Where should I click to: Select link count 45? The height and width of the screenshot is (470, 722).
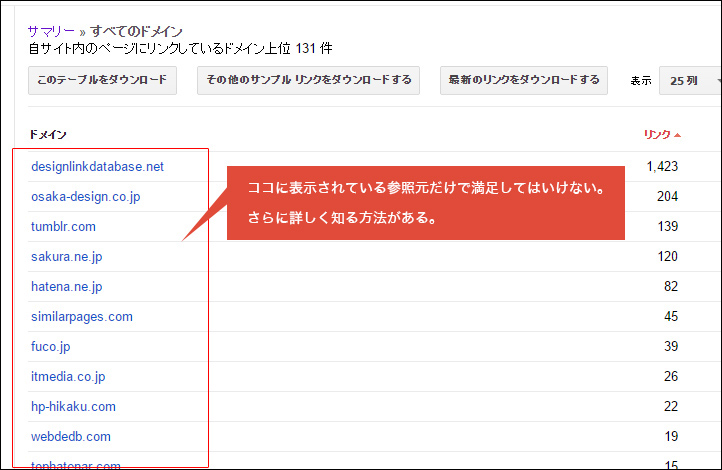click(671, 316)
